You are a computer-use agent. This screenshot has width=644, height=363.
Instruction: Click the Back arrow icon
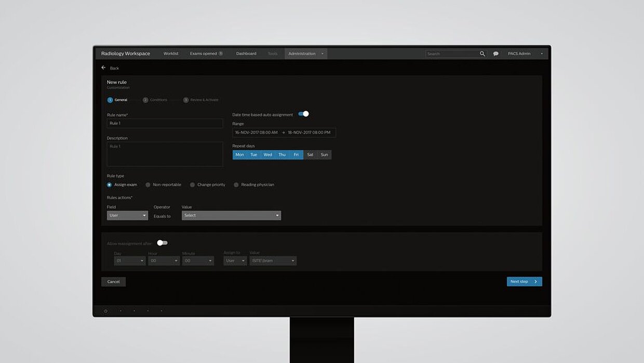coord(103,68)
